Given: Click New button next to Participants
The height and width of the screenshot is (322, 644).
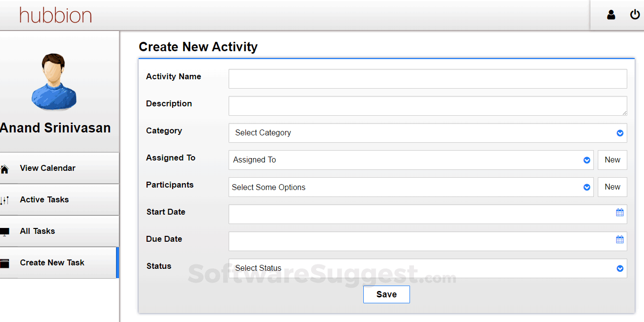Looking at the screenshot, I should click(x=612, y=187).
